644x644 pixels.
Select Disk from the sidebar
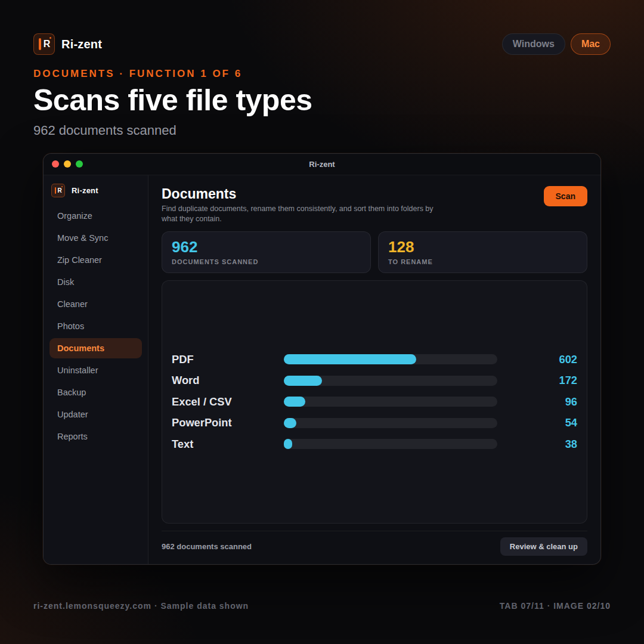tap(95, 282)
